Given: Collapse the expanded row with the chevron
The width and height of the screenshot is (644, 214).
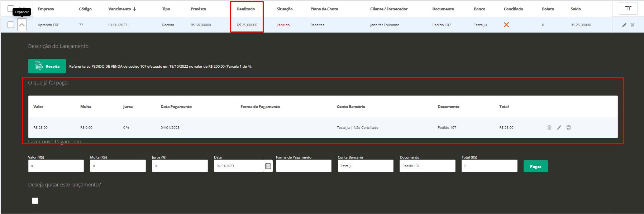Looking at the screenshot, I should click(22, 25).
